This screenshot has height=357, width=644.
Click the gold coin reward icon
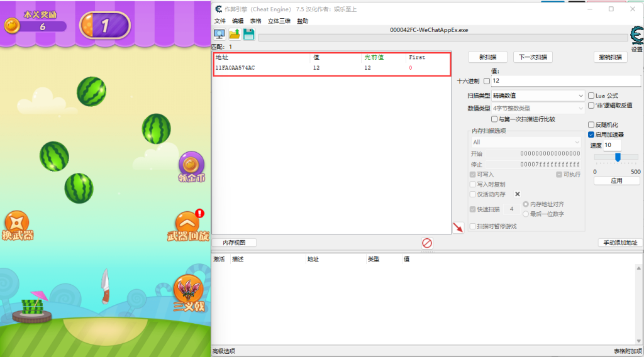pos(12,26)
